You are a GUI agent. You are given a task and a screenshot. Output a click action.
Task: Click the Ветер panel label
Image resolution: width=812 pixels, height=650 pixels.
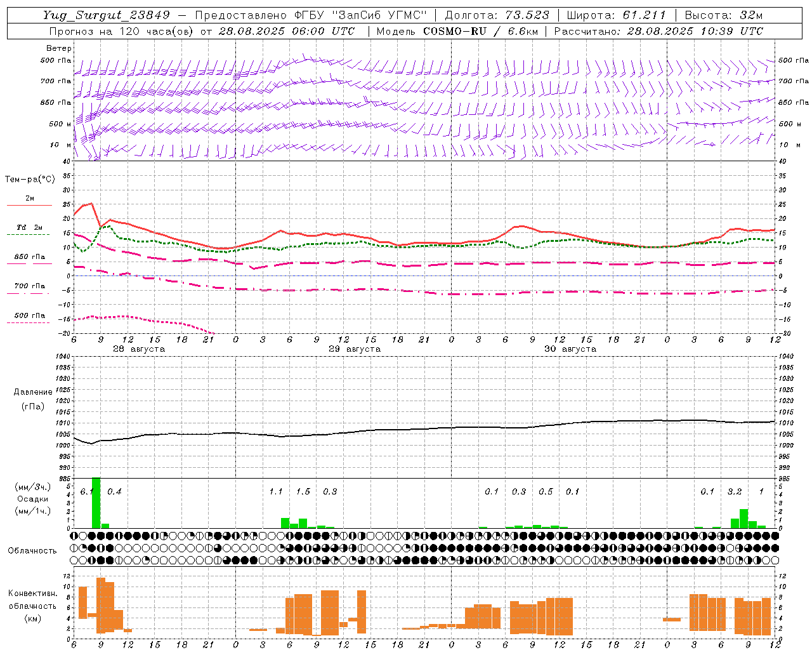58,48
